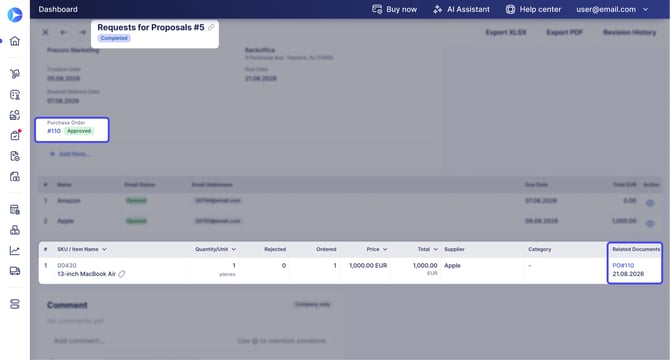Screen dimensions: 670x360
Task: Click the Category column header
Action: click(539, 249)
